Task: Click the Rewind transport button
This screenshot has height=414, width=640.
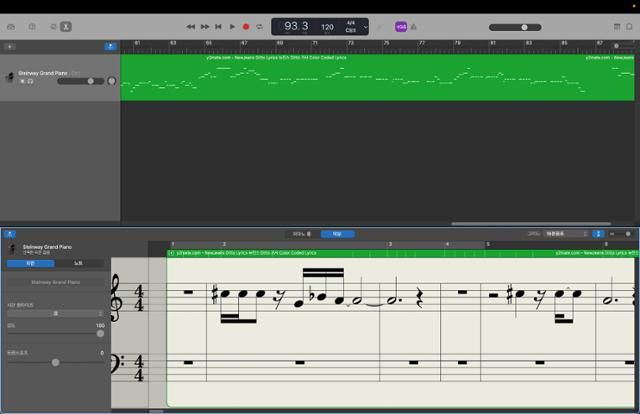Action: tap(191, 27)
